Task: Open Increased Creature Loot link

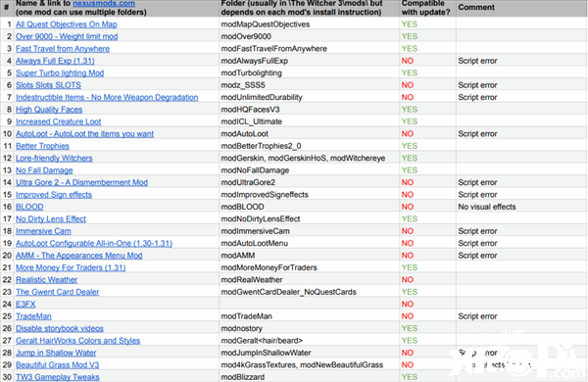Action: (x=58, y=121)
